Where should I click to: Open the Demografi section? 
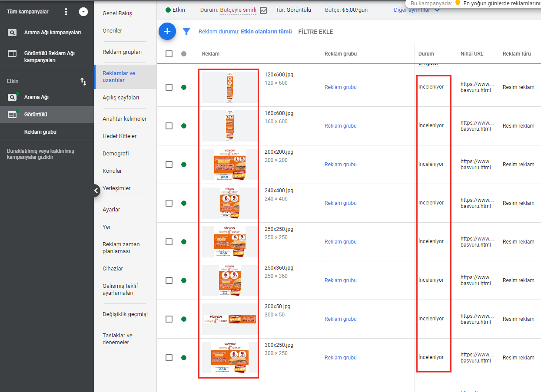point(116,154)
